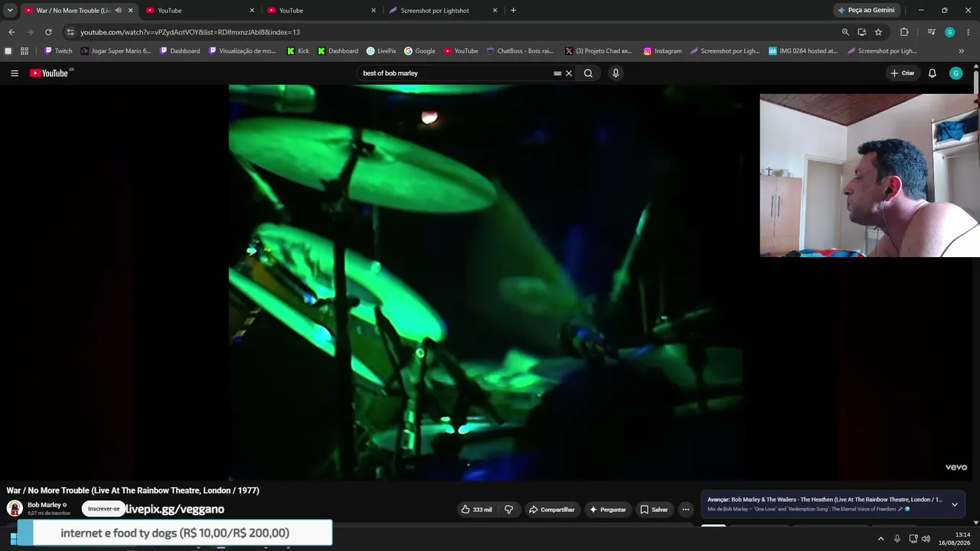
Task: Open the volume speaker tray icon
Action: [926, 539]
